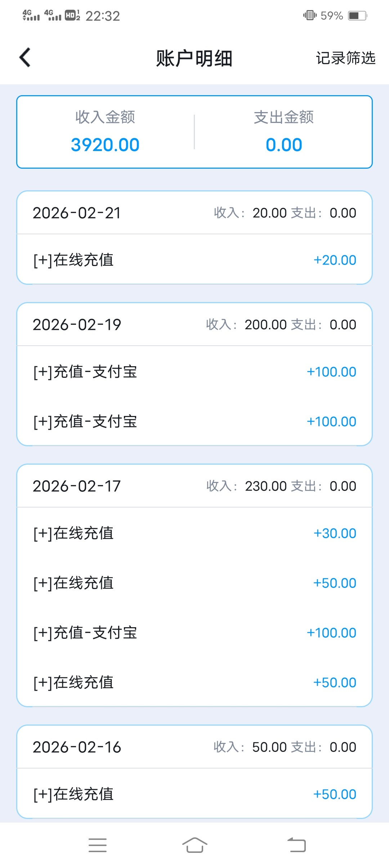This screenshot has height=868, width=389.
Task: Tap the battery icon in status bar
Action: pyautogui.click(x=357, y=16)
